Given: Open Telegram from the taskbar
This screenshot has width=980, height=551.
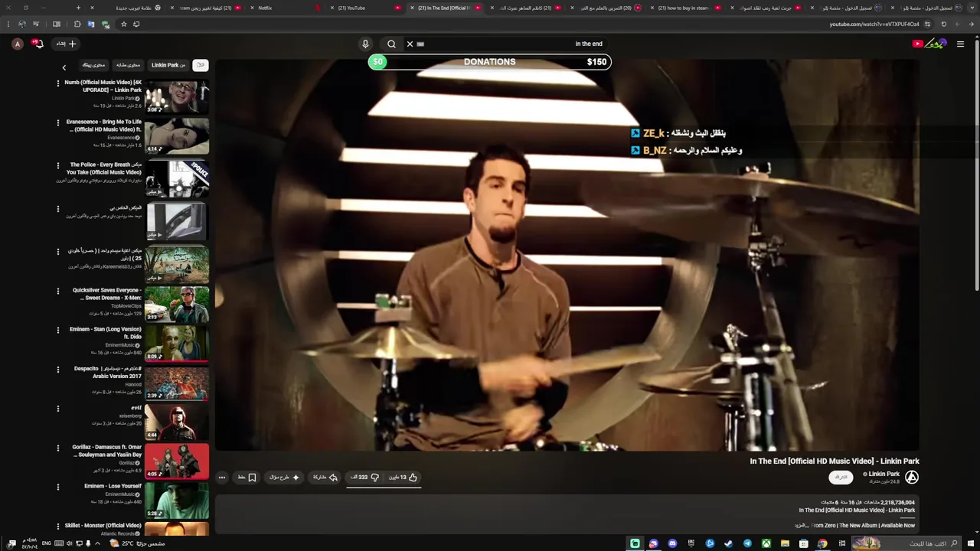Looking at the screenshot, I should 747,543.
